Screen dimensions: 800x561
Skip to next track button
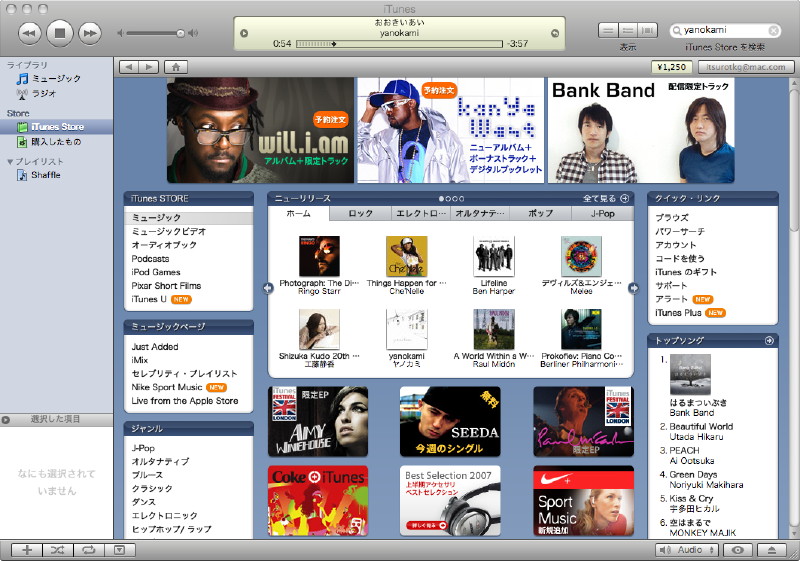tap(90, 33)
